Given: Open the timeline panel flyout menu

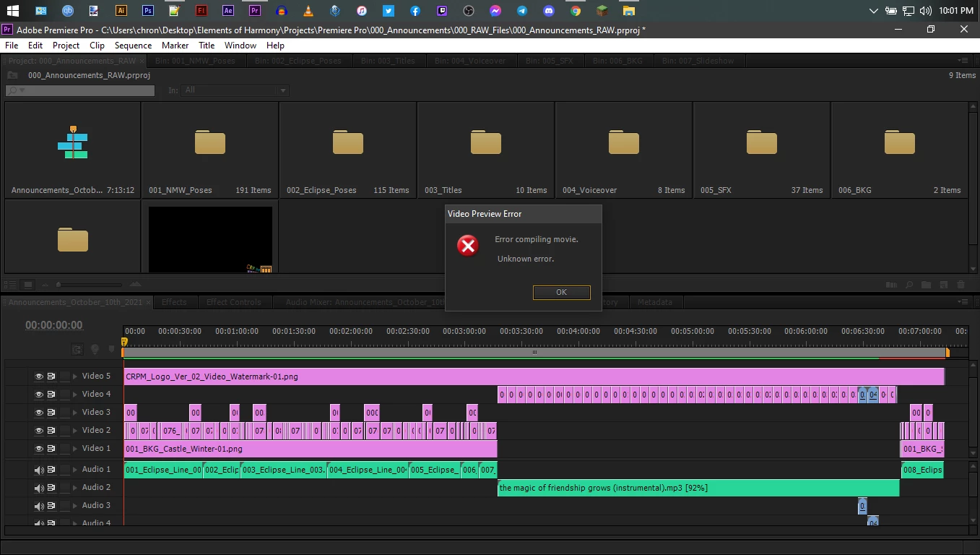Looking at the screenshot, I should (x=963, y=301).
